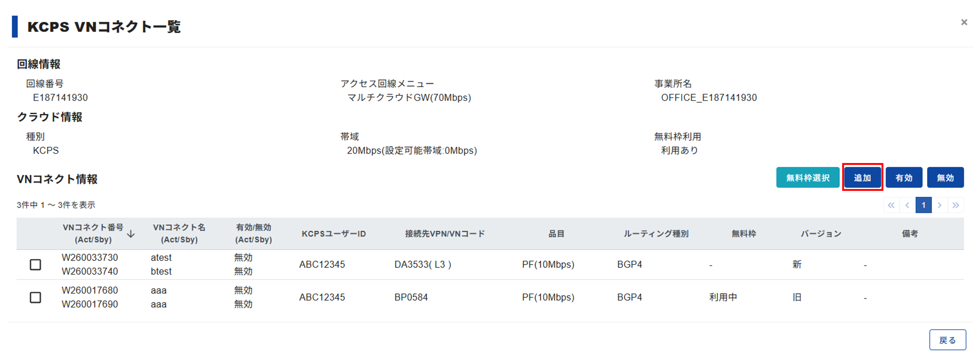Go to next page arrow
980x359 pixels.
point(939,205)
